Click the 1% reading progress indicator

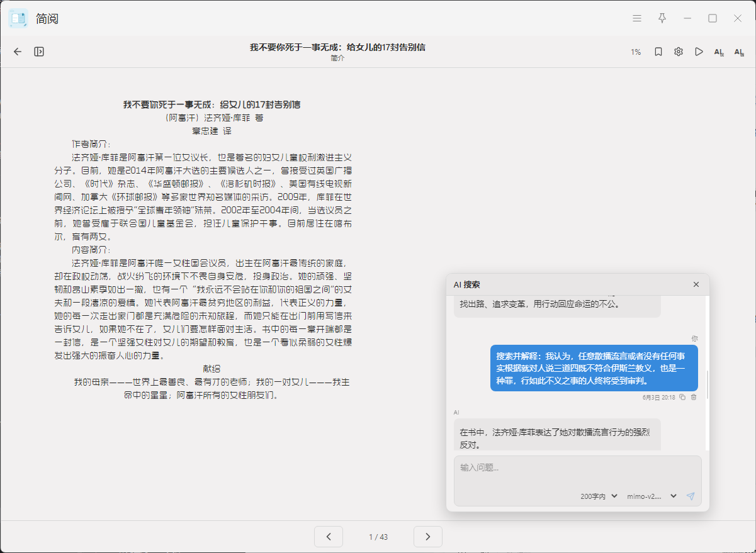tap(636, 52)
